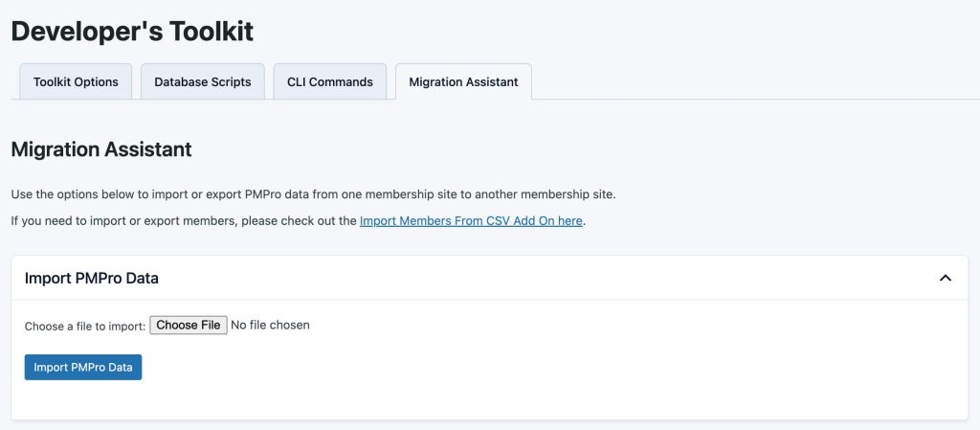Click the blue Import PMPro Data button
The height and width of the screenshot is (430, 980).
[x=83, y=367]
